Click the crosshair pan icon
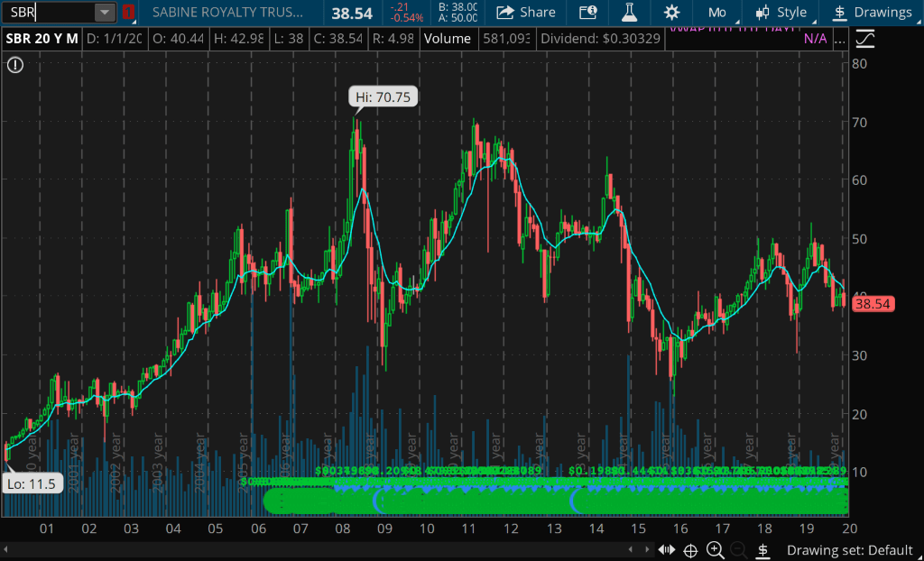 pos(690,550)
